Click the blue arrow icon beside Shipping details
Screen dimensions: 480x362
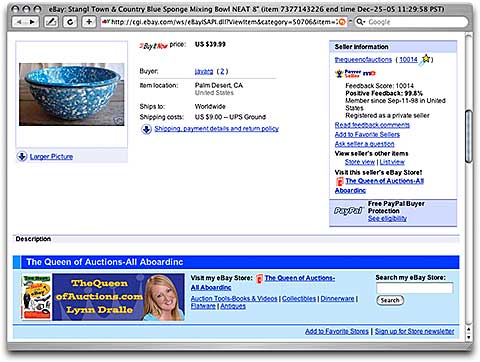(146, 129)
